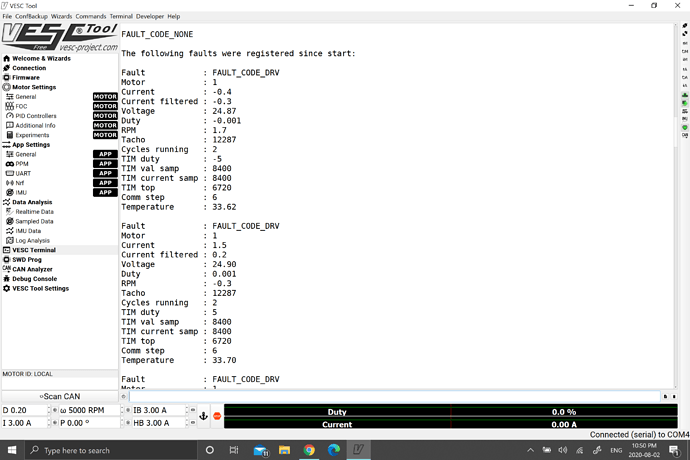Open the Chrome icon in Windows taskbar
Screen dimensions: 690x460
point(309,450)
